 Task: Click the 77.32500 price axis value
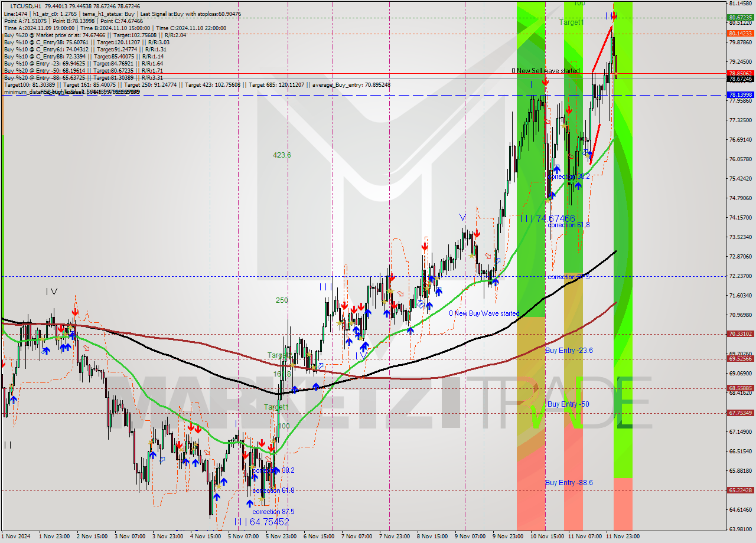[740, 120]
